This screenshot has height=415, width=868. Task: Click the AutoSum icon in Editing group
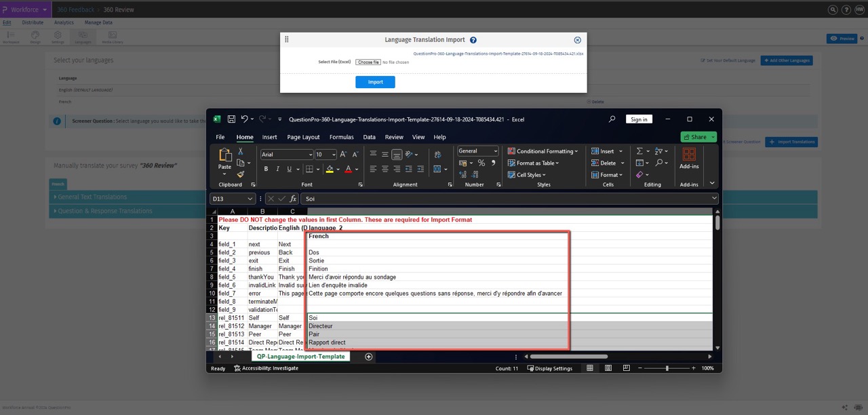pyautogui.click(x=640, y=151)
